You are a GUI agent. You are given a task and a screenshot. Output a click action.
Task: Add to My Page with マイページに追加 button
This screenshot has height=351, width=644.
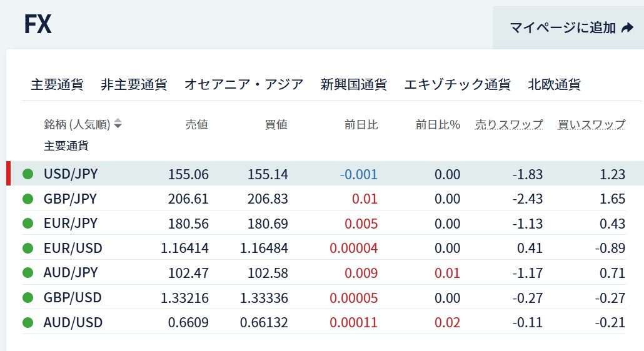(x=568, y=28)
